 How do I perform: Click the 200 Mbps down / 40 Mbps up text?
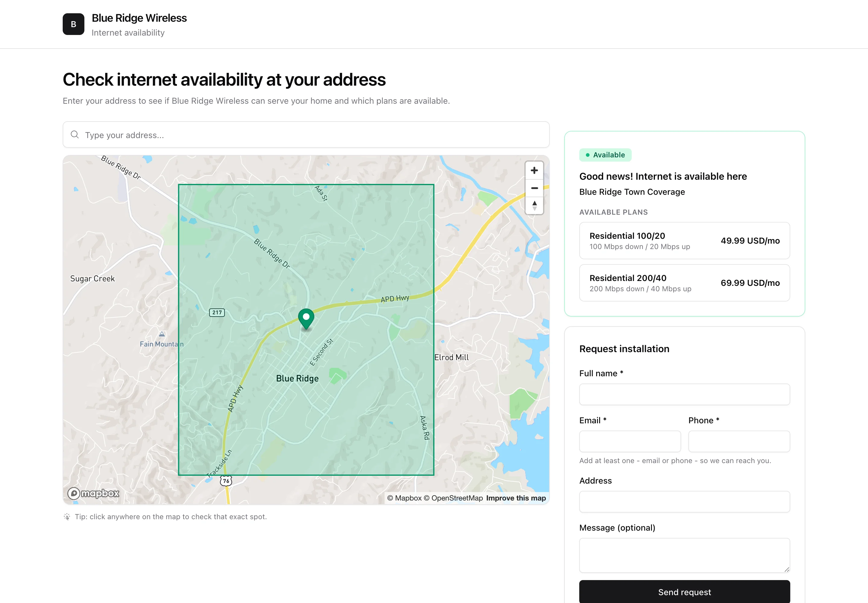(x=640, y=289)
